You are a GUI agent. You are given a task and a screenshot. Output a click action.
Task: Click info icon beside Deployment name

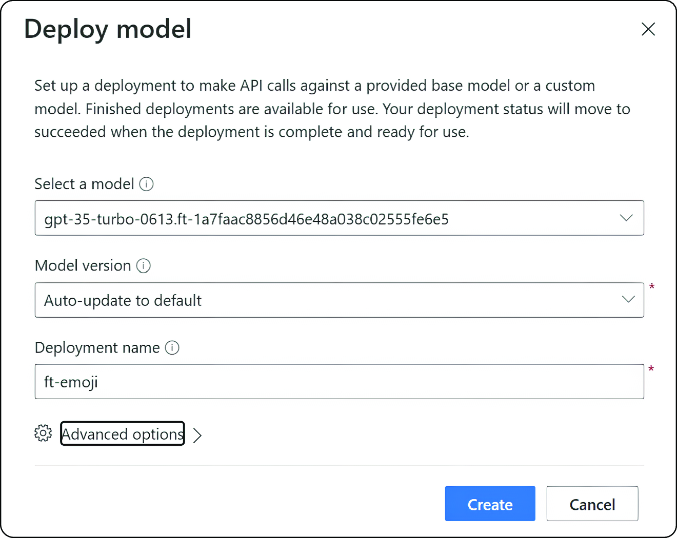pos(172,348)
